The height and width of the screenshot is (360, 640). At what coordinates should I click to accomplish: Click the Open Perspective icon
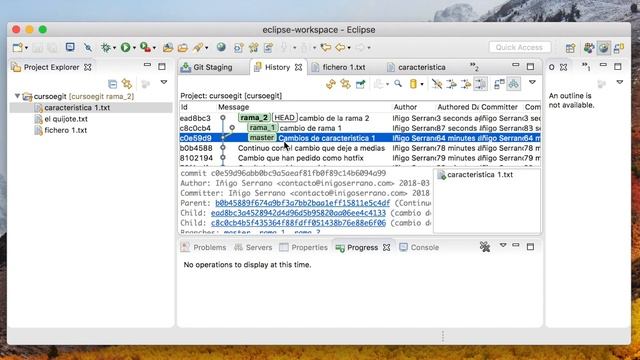(x=570, y=48)
